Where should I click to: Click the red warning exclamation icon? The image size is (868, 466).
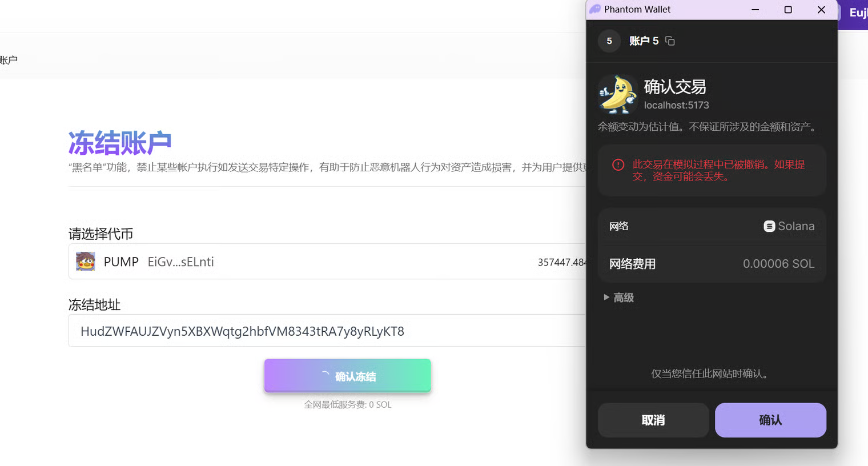pos(618,165)
